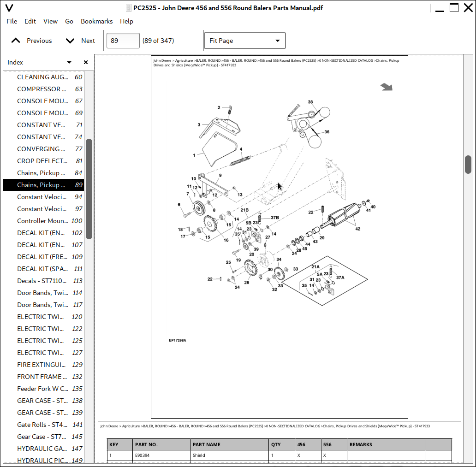The width and height of the screenshot is (476, 467).
Task: Open the Go menu
Action: pos(69,21)
